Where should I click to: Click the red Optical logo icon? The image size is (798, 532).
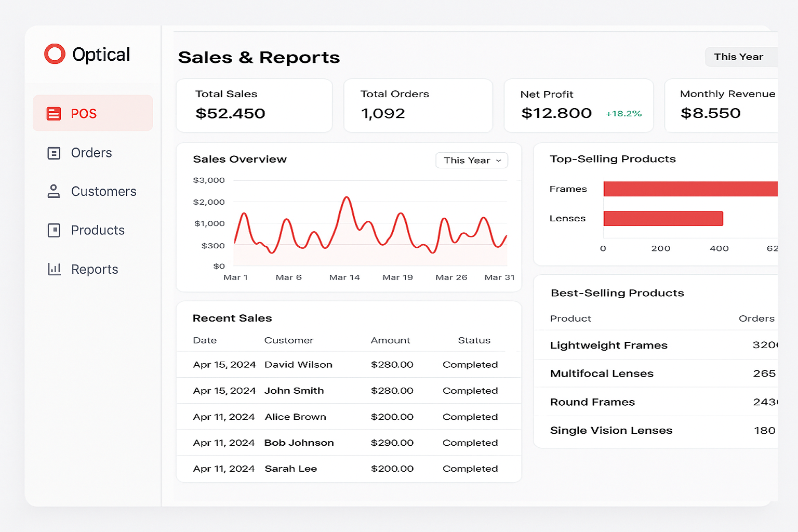click(x=55, y=54)
